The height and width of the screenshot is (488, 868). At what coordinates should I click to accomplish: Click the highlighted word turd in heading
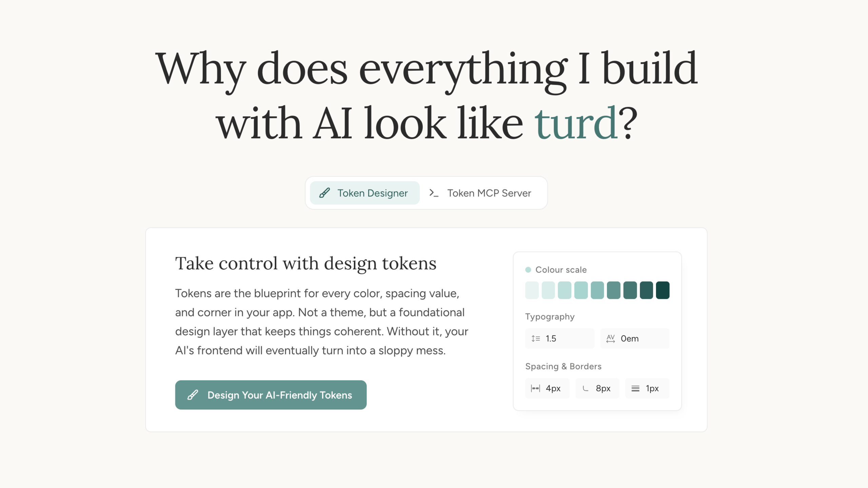pyautogui.click(x=576, y=123)
